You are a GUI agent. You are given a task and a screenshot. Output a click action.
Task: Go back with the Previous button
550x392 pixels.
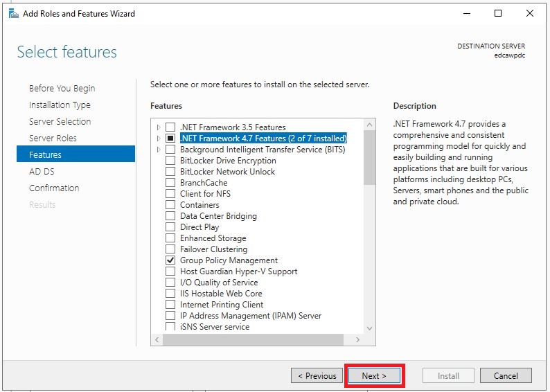tap(317, 375)
